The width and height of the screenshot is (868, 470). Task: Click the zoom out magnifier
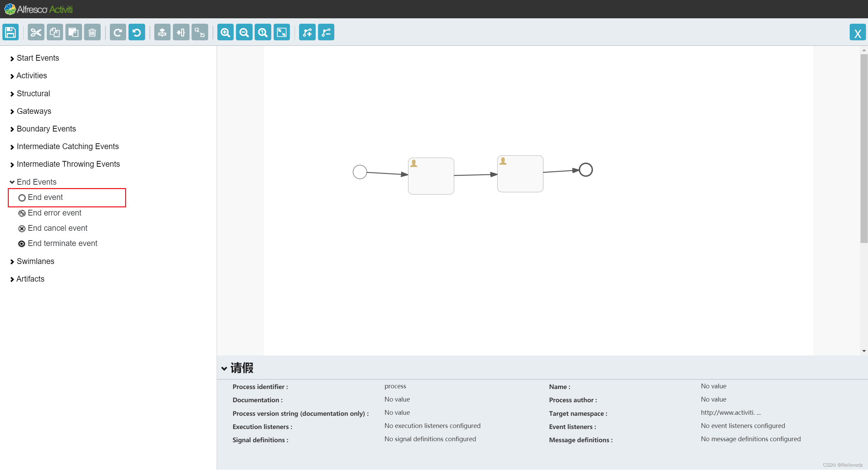coord(244,33)
